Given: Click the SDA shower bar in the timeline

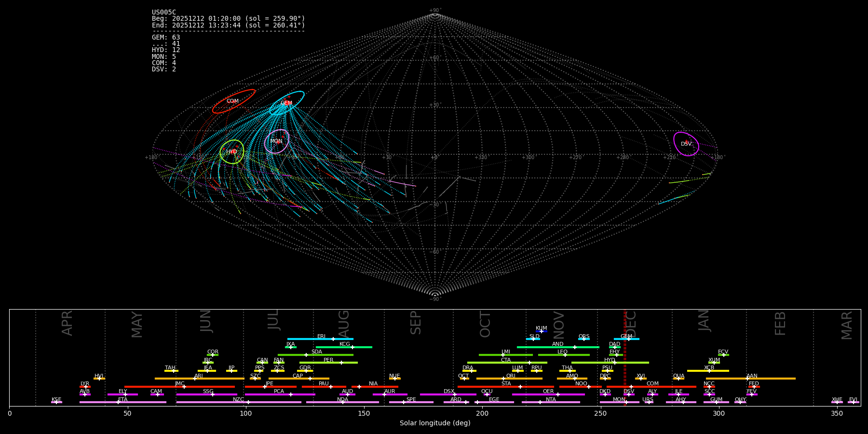Looking at the screenshot, I should pos(315,355).
